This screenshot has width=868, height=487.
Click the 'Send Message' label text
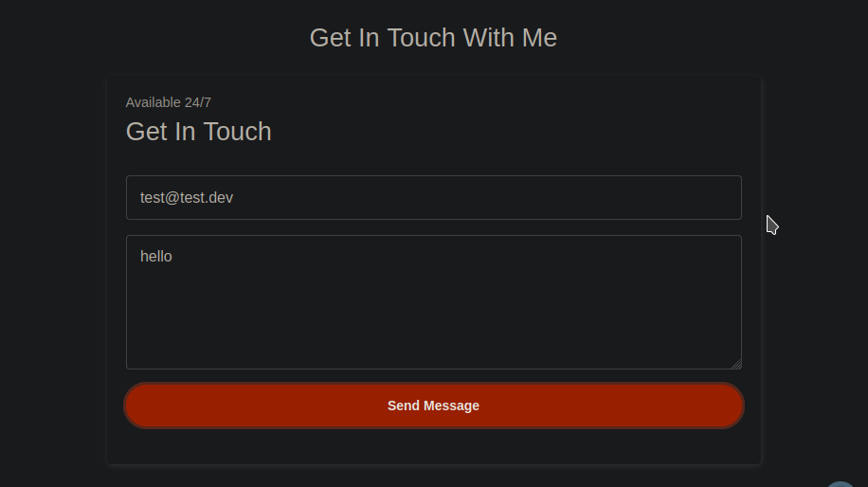[x=433, y=406]
